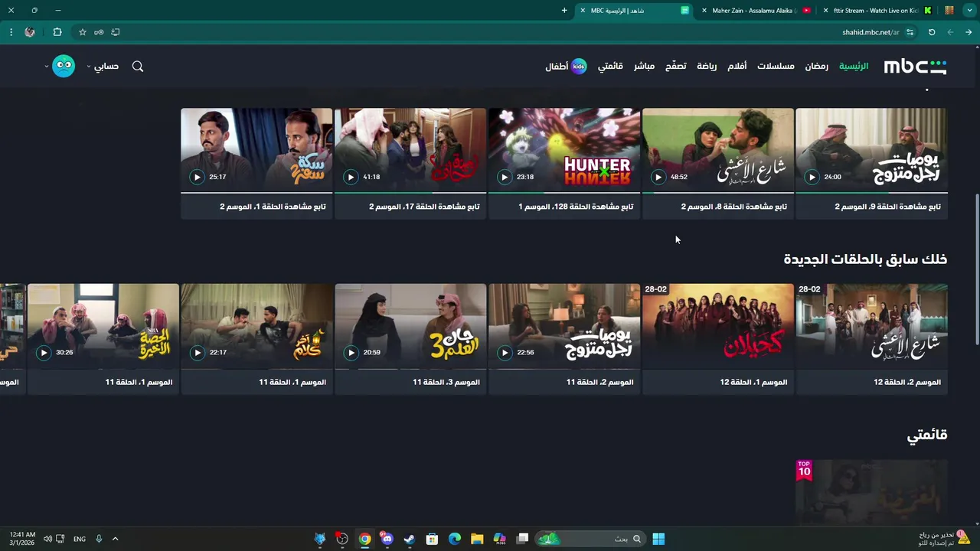Click the microphone icon in system tray

99,539
